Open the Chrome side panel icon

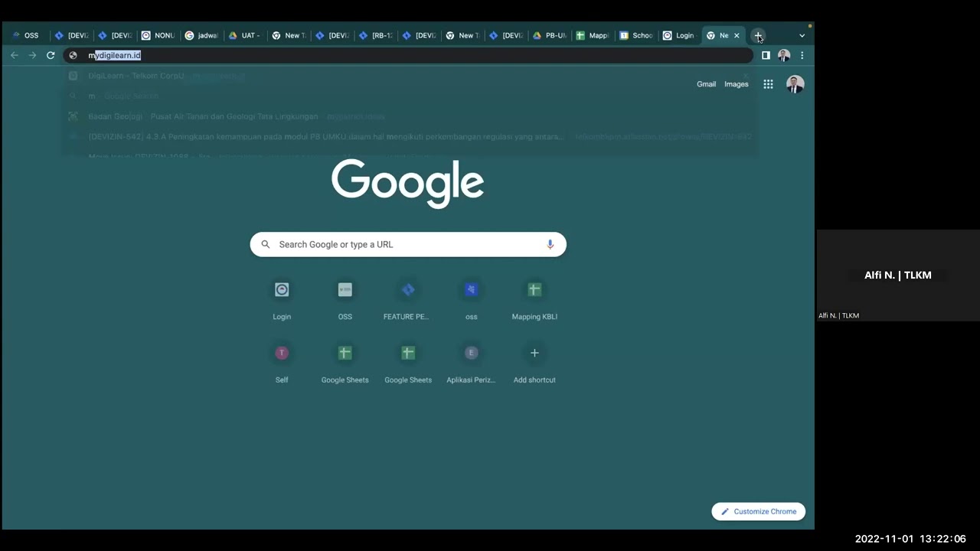click(766, 55)
